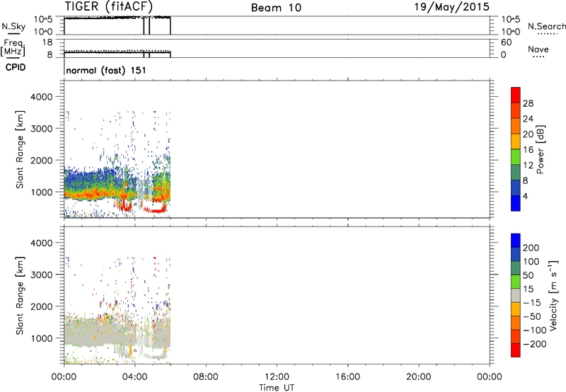Pick the dark green Power segment between 8 and 12
The height and width of the screenshot is (392, 566).
click(516, 173)
